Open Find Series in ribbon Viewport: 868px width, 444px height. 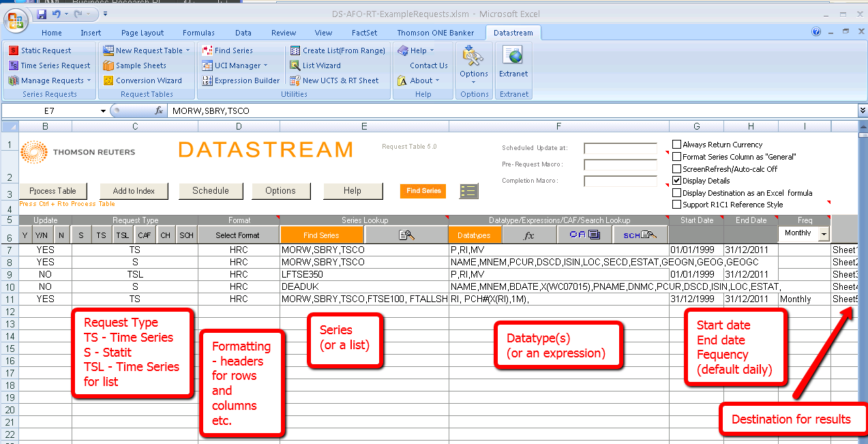228,50
